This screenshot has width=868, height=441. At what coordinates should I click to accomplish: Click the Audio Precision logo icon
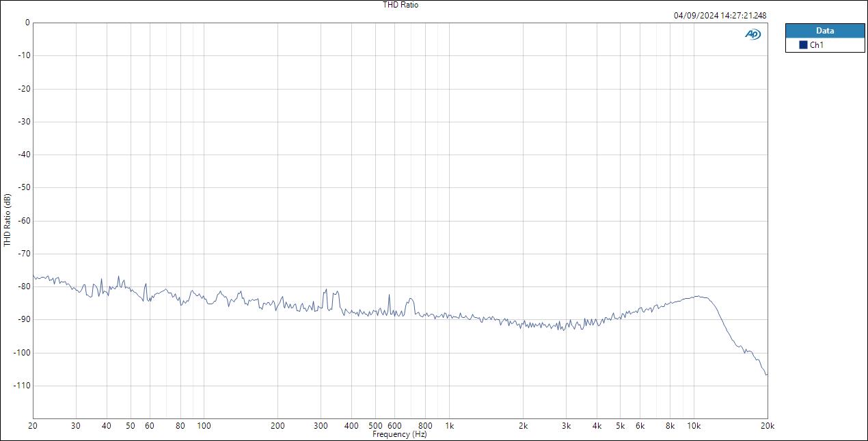tap(752, 34)
